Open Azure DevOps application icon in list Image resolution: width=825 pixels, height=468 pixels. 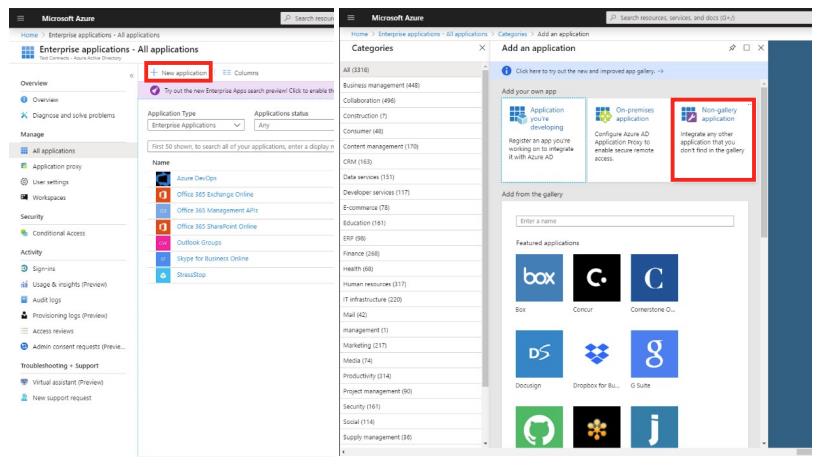coord(165,178)
